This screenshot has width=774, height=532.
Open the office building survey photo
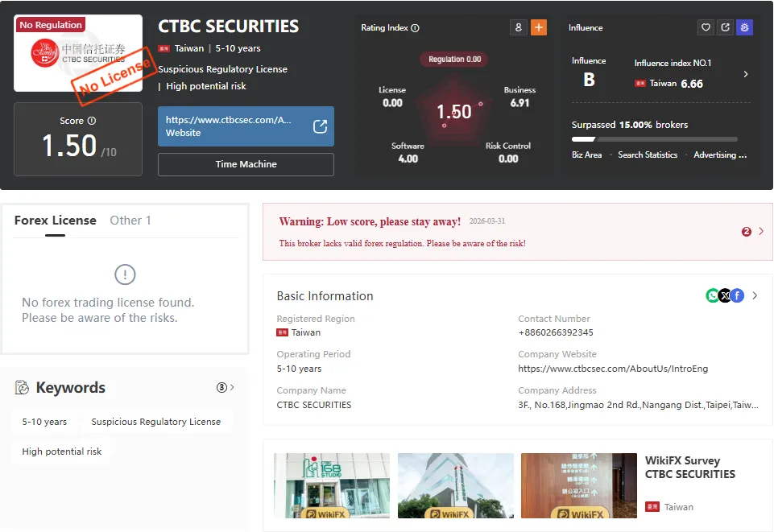[x=456, y=485]
